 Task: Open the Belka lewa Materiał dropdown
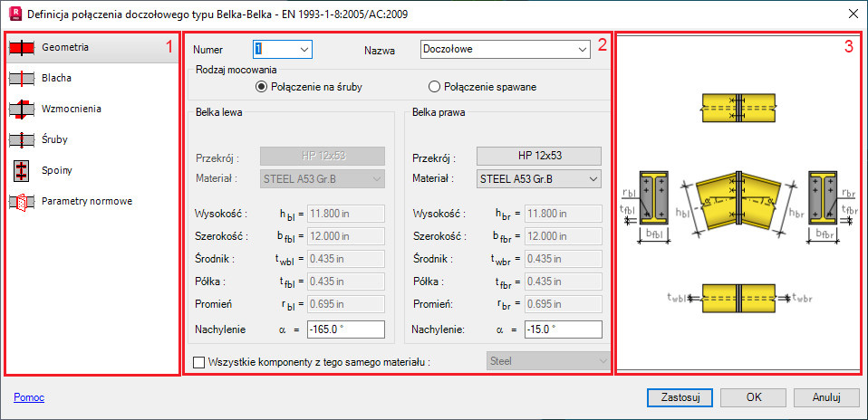coord(323,178)
